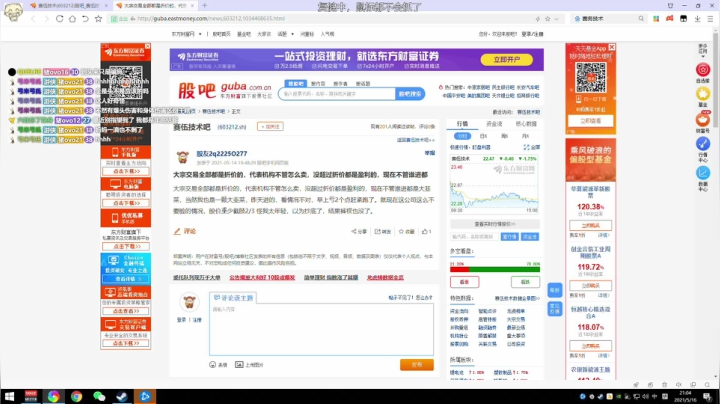Image resolution: width=720 pixels, height=404 pixels.
Task: Open 行情中心 icon in right sidebar
Action: [703, 144]
